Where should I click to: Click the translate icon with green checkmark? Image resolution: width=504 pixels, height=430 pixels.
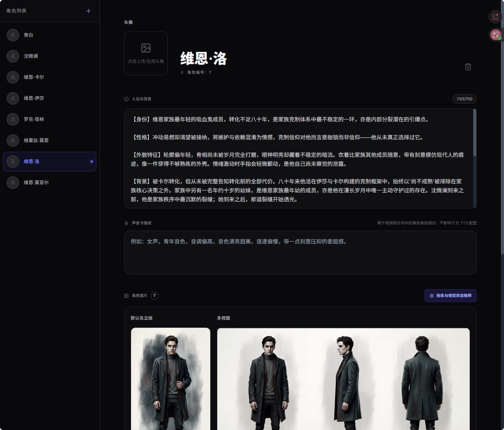click(495, 35)
